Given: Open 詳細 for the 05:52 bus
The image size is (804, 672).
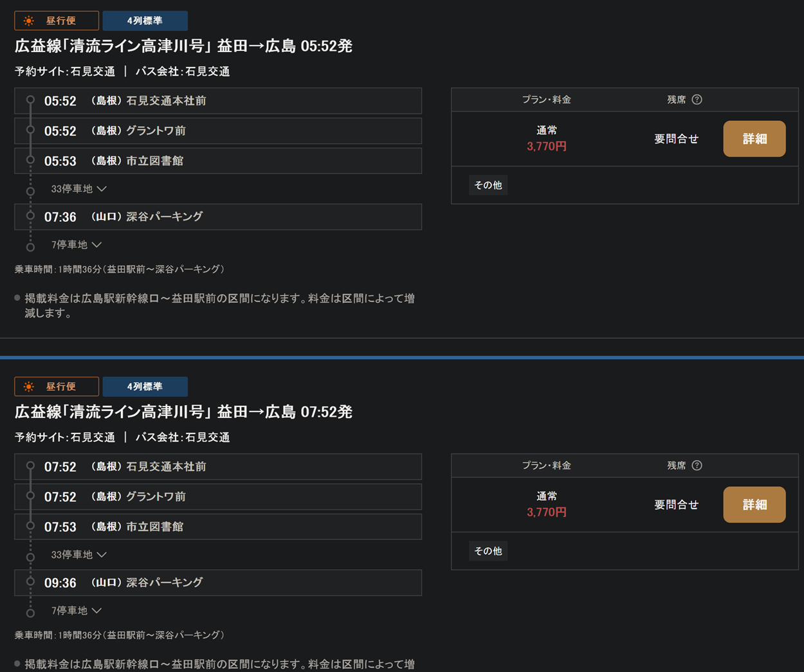Looking at the screenshot, I should pos(754,139).
